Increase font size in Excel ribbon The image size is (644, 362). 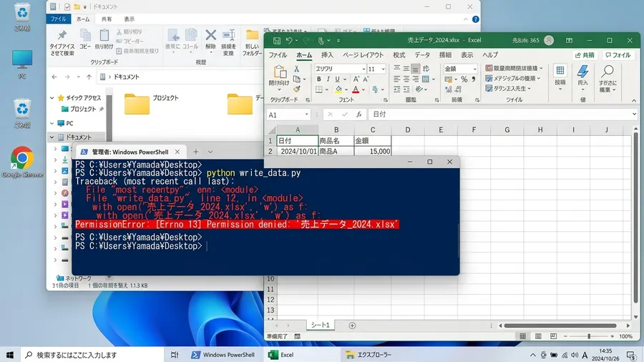pyautogui.click(x=356, y=79)
